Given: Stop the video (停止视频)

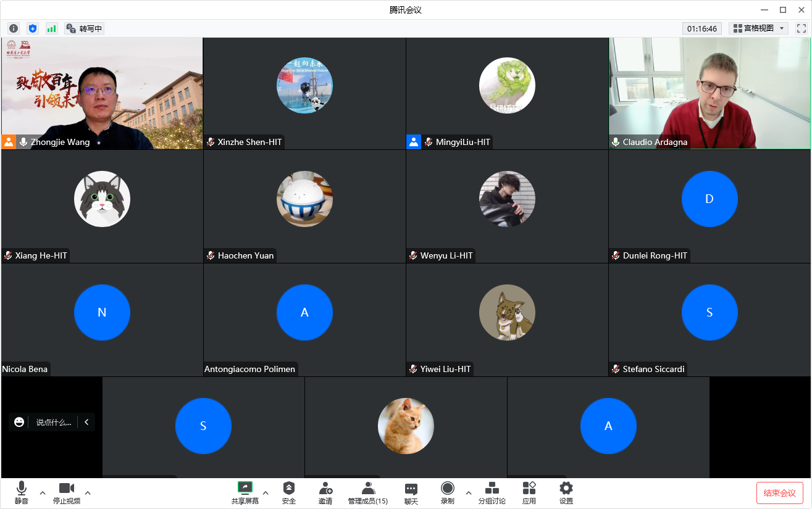Looking at the screenshot, I should (x=67, y=492).
